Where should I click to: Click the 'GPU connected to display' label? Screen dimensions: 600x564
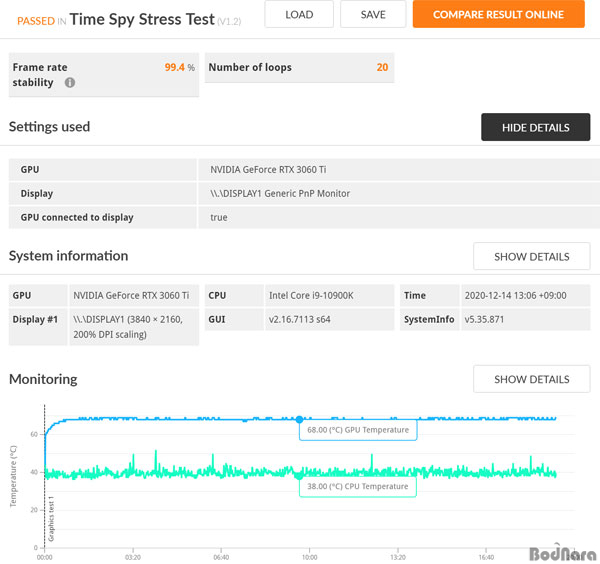pos(77,217)
